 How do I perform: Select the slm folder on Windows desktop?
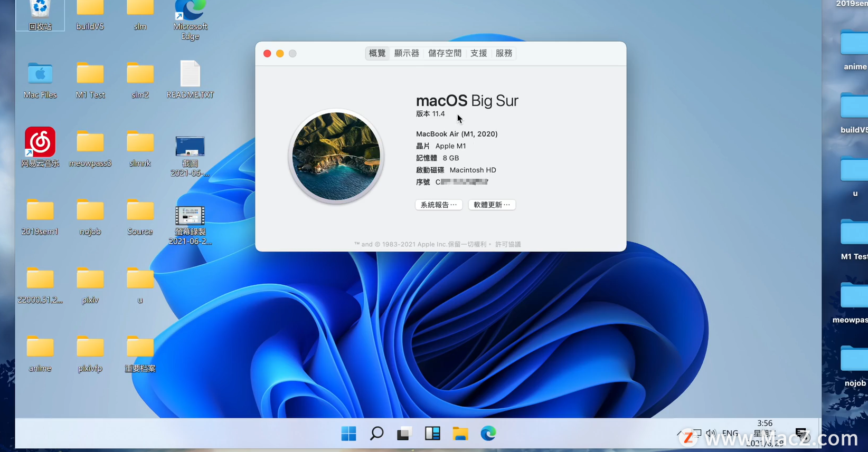[140, 15]
